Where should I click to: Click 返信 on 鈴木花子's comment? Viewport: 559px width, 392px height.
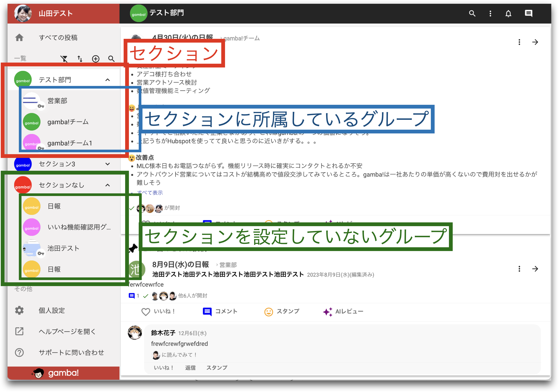pos(190,368)
